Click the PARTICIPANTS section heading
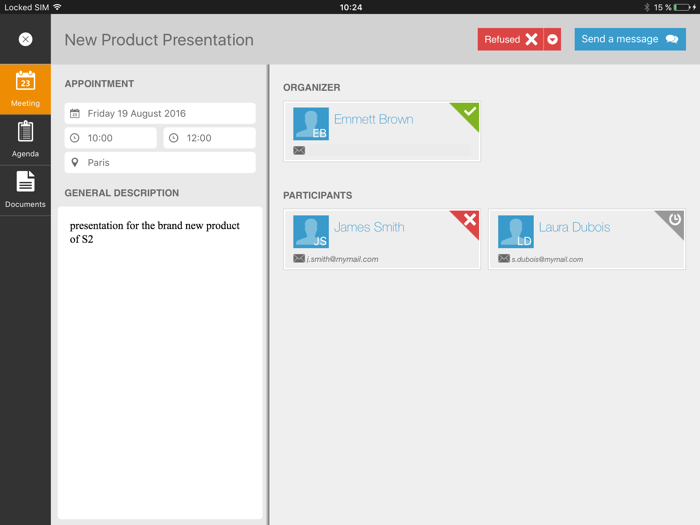Image resolution: width=700 pixels, height=525 pixels. (317, 196)
